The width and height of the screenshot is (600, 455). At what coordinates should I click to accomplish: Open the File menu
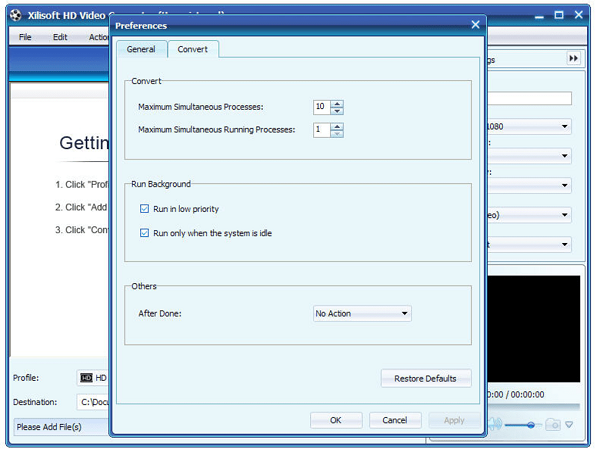pyautogui.click(x=25, y=38)
